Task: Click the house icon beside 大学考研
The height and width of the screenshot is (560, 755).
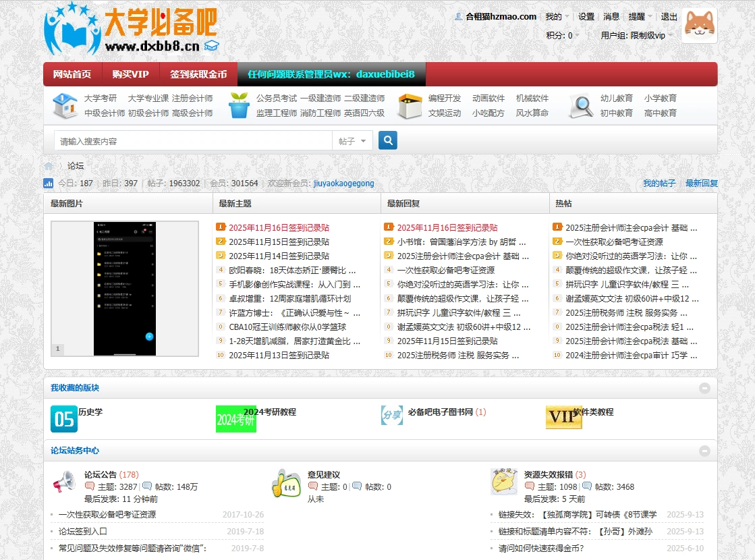Action: (x=65, y=106)
